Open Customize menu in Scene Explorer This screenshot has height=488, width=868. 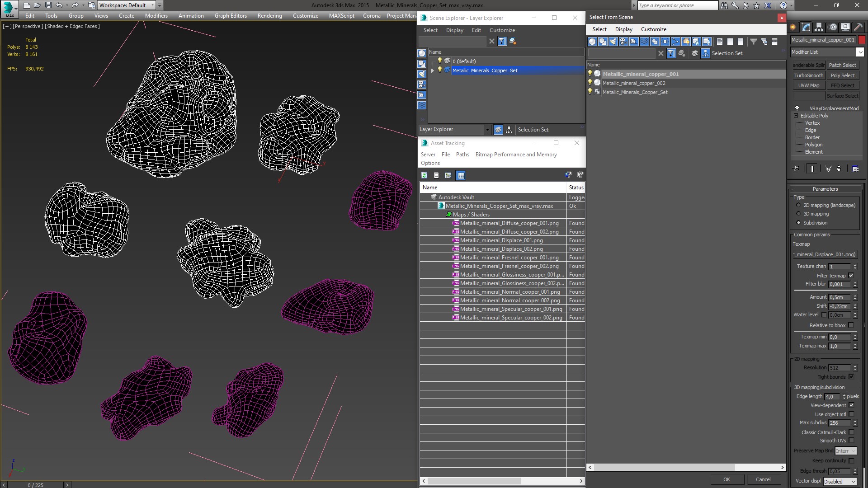pyautogui.click(x=502, y=30)
